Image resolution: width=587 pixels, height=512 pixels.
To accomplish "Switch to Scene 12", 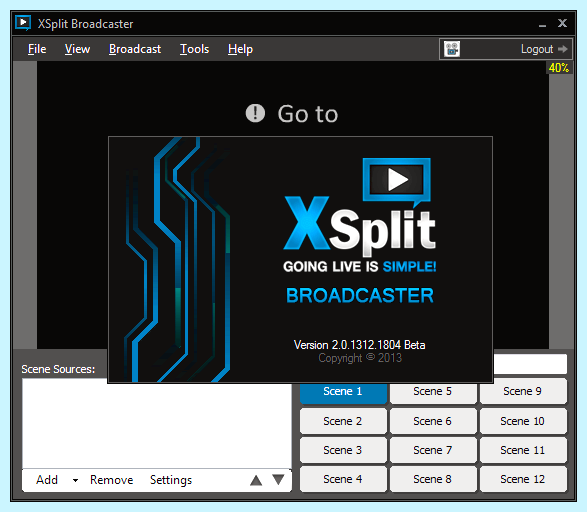I will [523, 479].
